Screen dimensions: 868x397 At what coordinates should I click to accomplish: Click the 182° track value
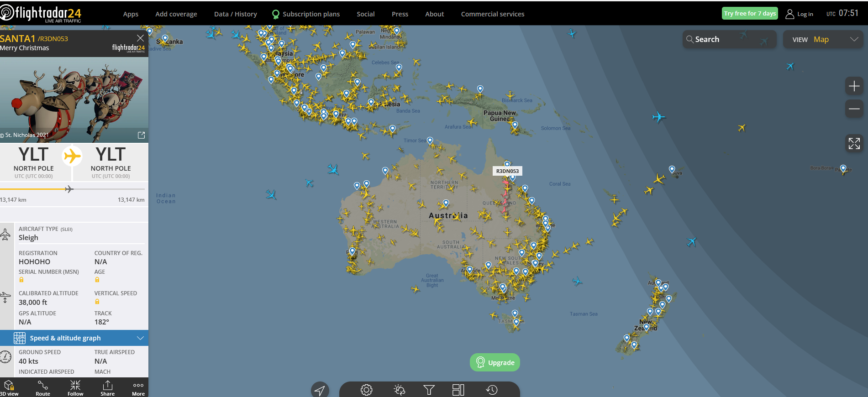(x=102, y=322)
